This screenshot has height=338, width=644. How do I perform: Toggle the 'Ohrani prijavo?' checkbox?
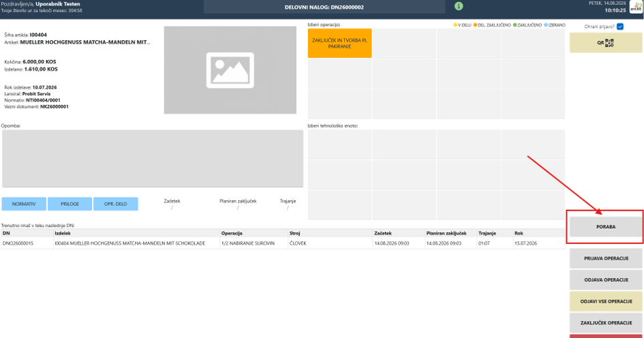(620, 27)
